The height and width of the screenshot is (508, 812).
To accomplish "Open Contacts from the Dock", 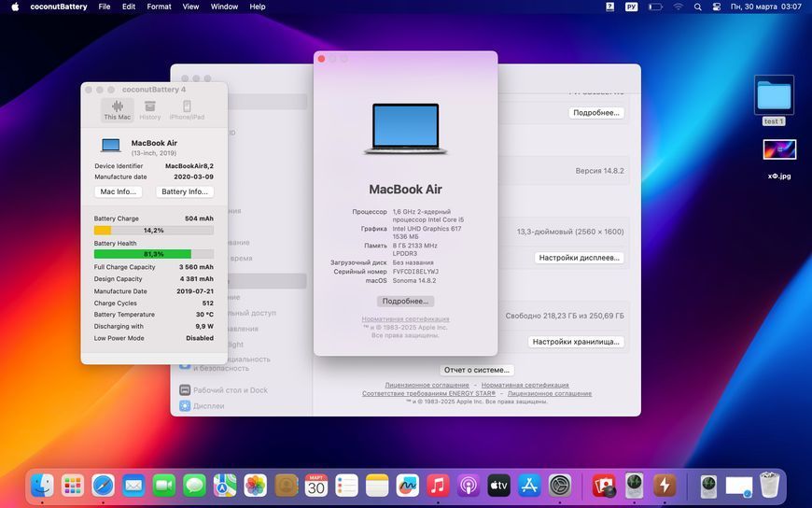I will coord(286,486).
